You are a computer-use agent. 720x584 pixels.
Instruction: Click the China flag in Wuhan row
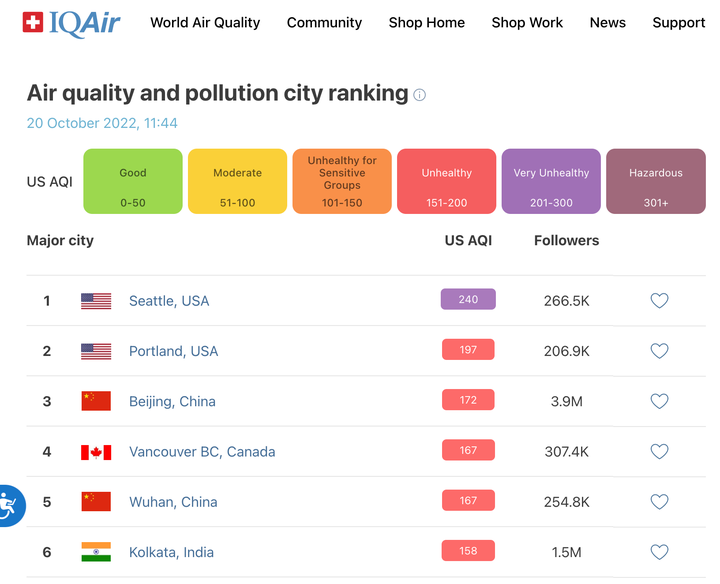96,501
